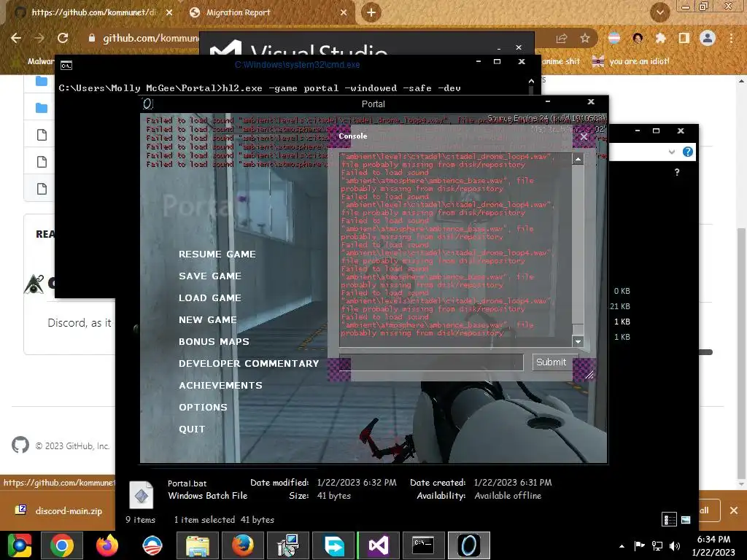Close the Console dialog
This screenshot has width=747, height=560.
(x=584, y=136)
